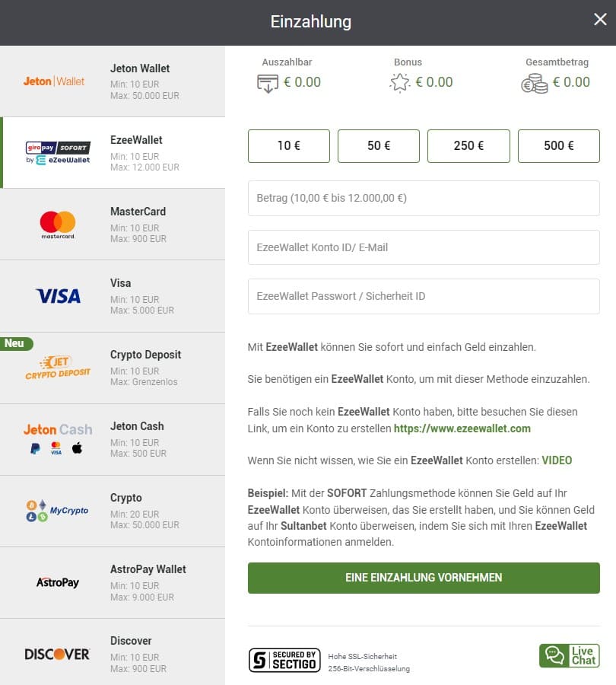Screen dimensions: 616x685
Task: Choose the MasterCard logo icon
Action: (x=58, y=225)
